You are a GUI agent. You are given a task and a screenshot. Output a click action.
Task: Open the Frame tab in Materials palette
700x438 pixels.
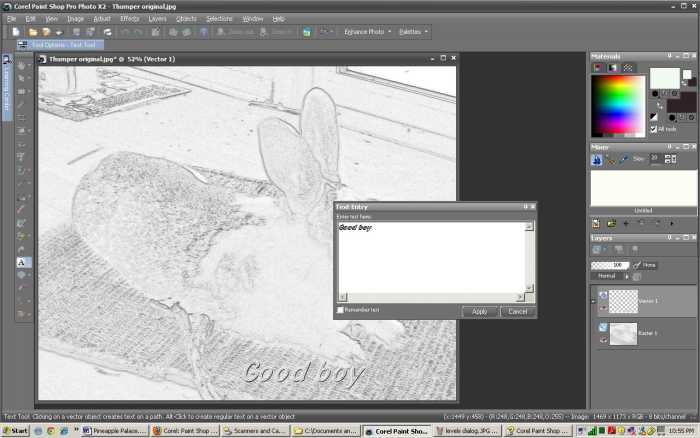click(x=598, y=68)
